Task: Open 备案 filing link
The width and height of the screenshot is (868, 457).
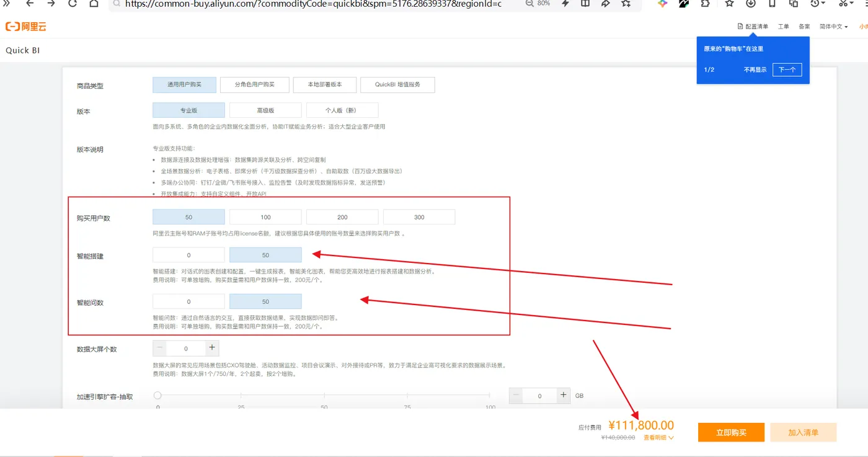Action: pyautogui.click(x=804, y=27)
